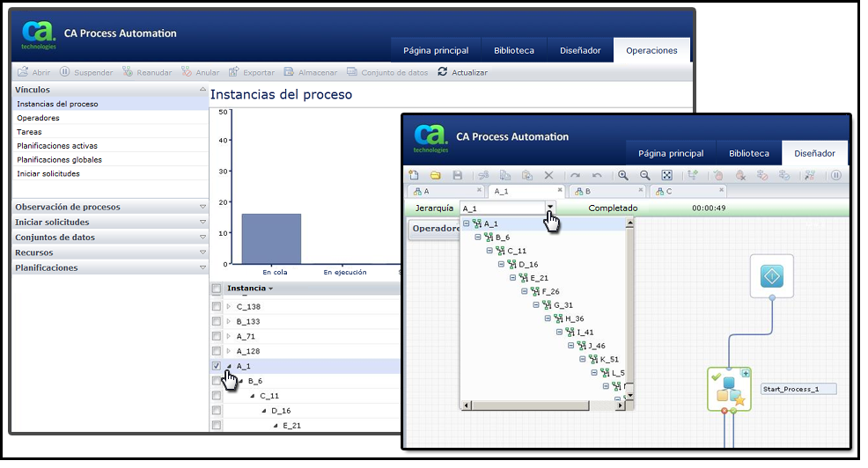Click the Jerarquía tree scroll-up arrow

pos(629,223)
